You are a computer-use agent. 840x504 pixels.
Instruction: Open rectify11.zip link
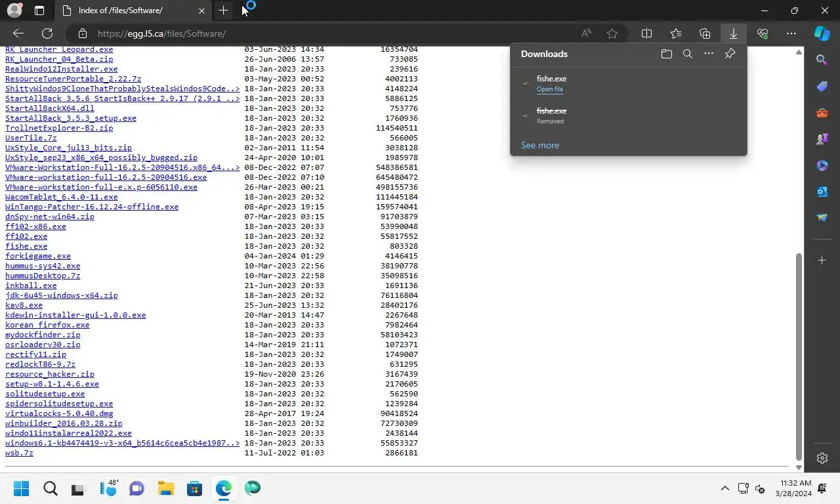point(35,354)
